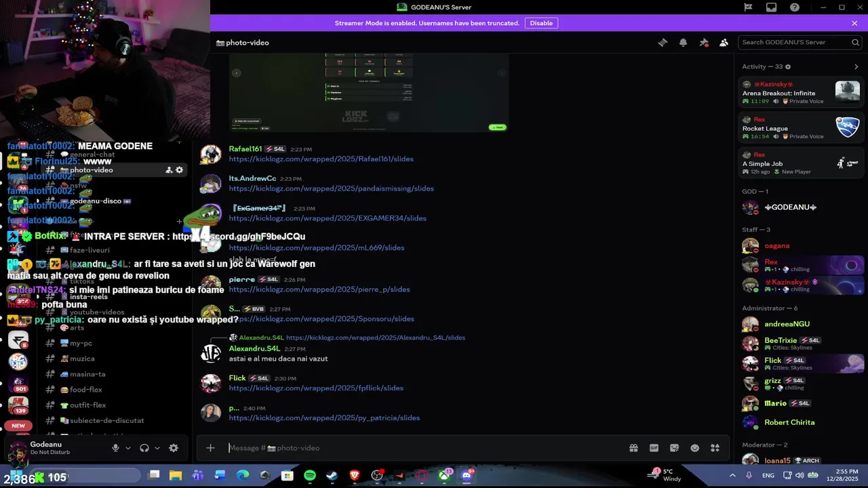Select andreeaNGU in Administrator list
Image resolution: width=868 pixels, height=488 pixels.
pos(800,324)
